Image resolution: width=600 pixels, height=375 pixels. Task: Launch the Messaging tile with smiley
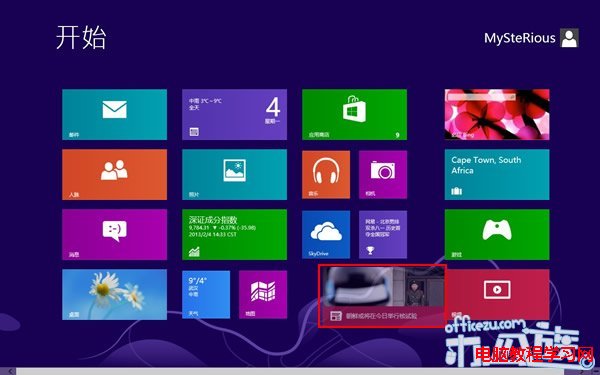pos(114,235)
